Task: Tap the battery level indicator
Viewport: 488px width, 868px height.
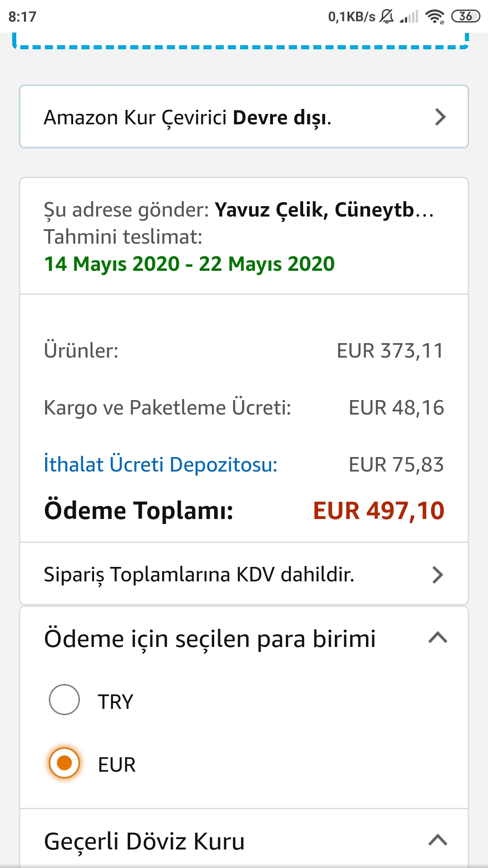Action: click(x=465, y=17)
